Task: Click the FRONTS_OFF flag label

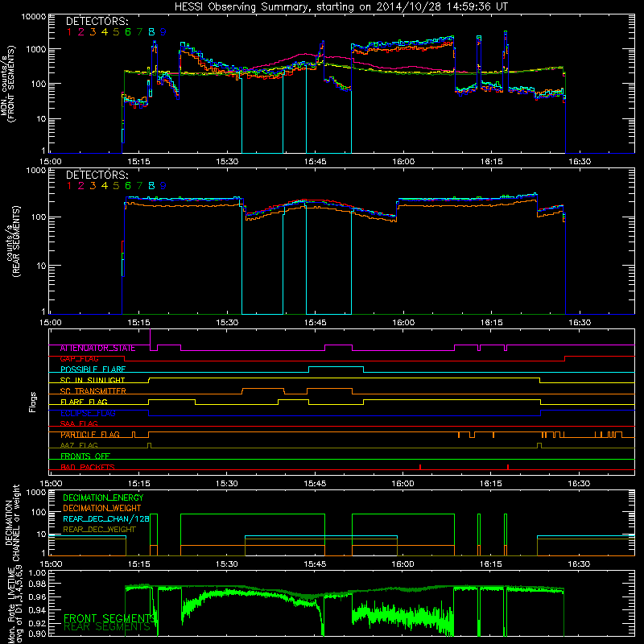Action: tap(85, 456)
